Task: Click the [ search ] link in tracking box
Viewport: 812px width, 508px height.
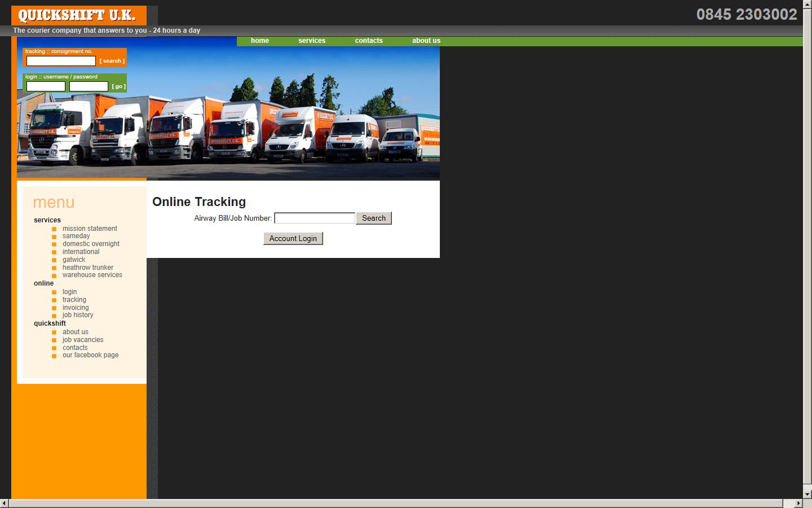Action: [112, 61]
